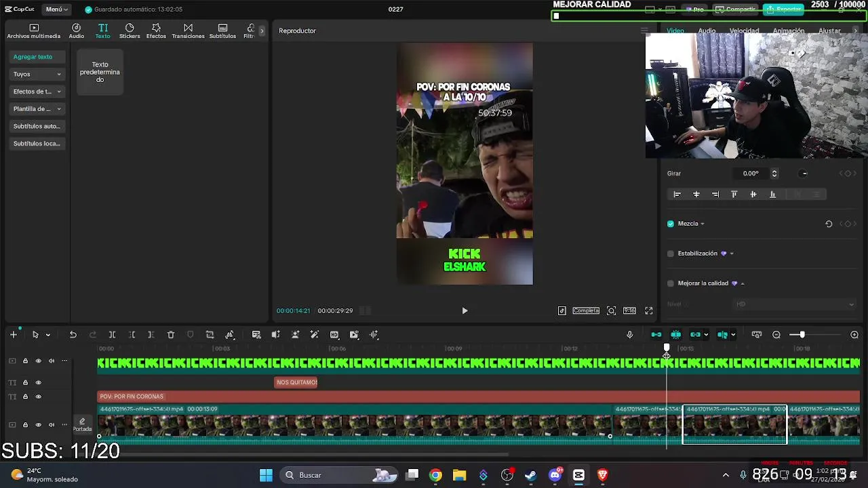
Task: Toggle main track magnet
Action: (x=656, y=335)
